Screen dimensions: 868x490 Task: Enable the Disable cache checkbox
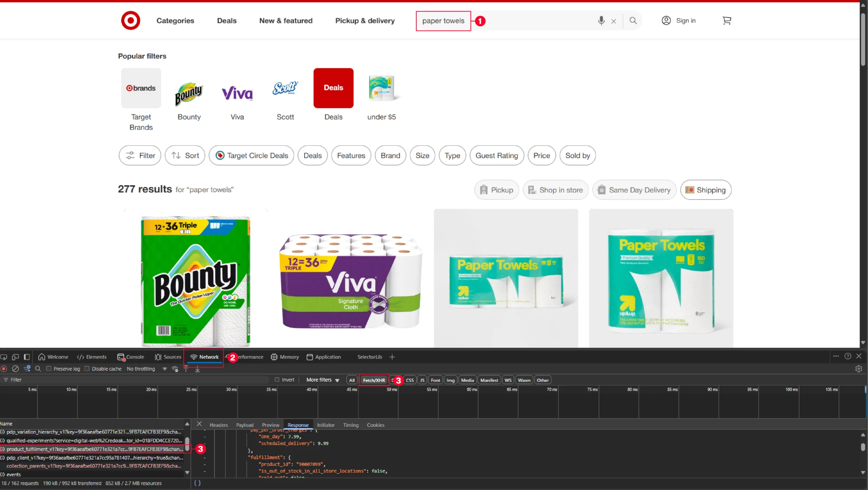tap(87, 369)
